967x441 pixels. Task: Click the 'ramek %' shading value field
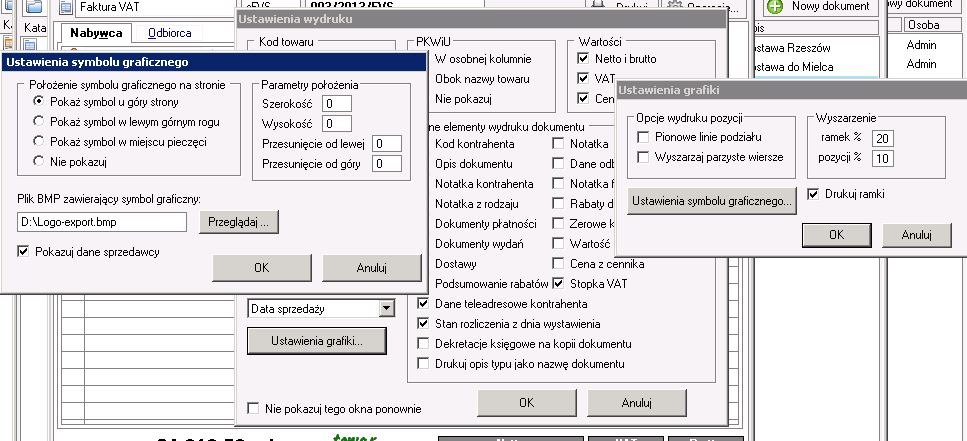click(x=883, y=138)
